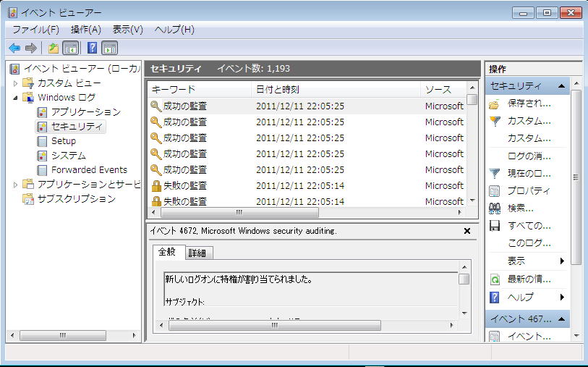Select the first 成功の監査 22:05:25 event row

click(307, 106)
